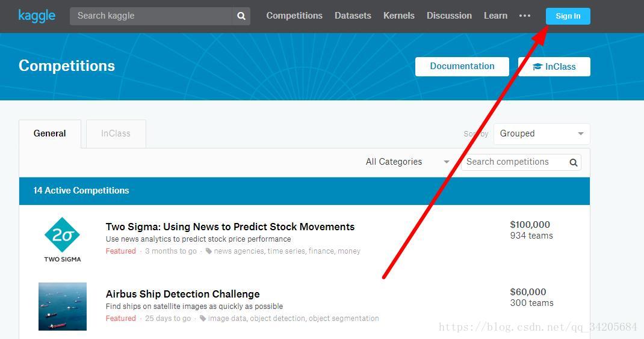This screenshot has width=644, height=339.
Task: Open Two Sigma stock movements competition
Action: [x=230, y=227]
